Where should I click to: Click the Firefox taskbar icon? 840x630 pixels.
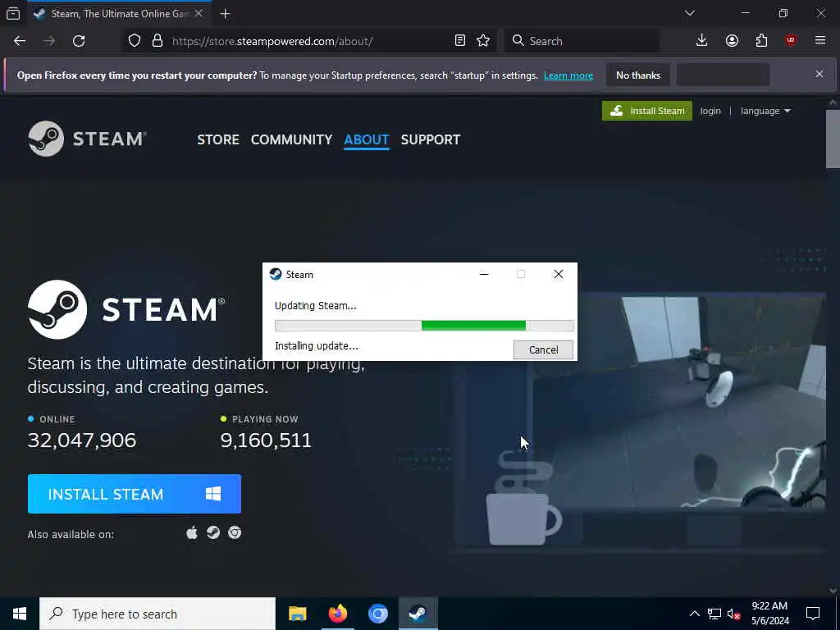tap(337, 614)
